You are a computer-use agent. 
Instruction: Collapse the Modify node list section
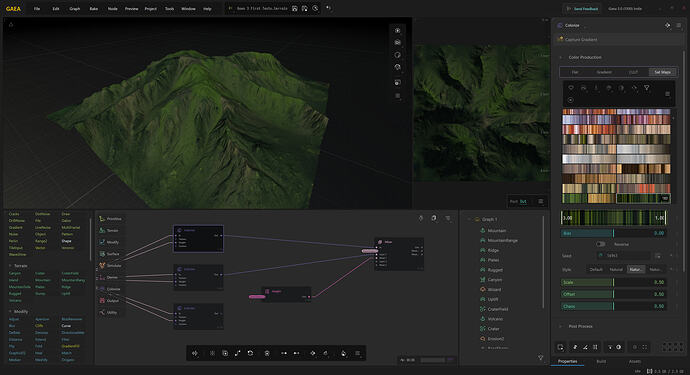tap(10, 312)
